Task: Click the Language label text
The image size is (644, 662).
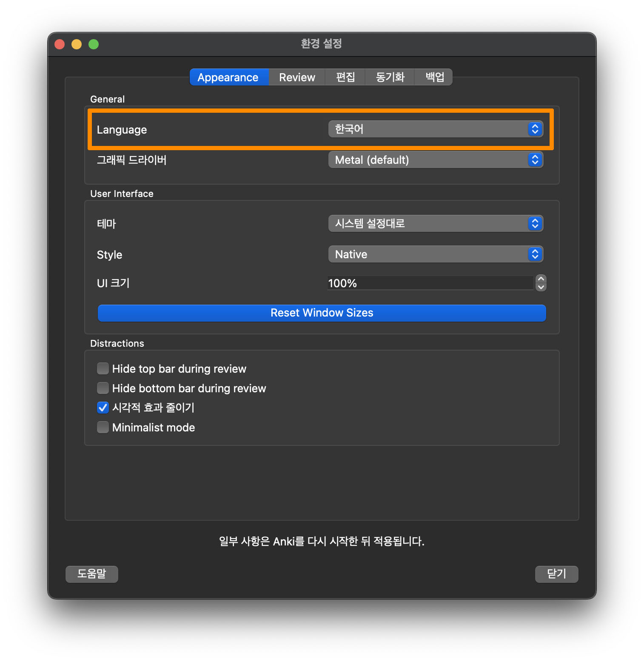Action: [122, 130]
